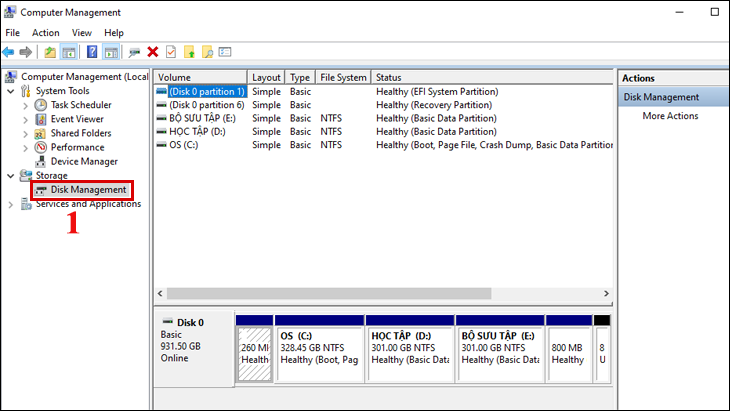This screenshot has width=730, height=411.
Task: Click the Back arrow toolbar icon
Action: (8, 52)
